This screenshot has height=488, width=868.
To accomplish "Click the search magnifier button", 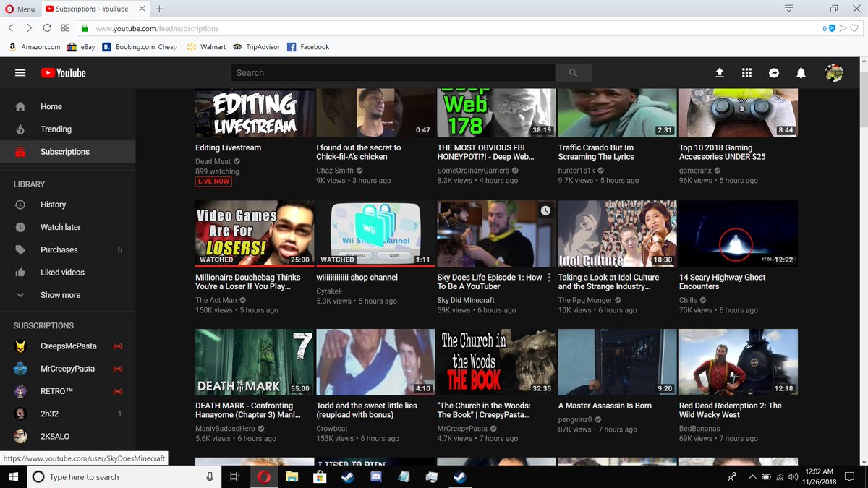I will pos(574,73).
